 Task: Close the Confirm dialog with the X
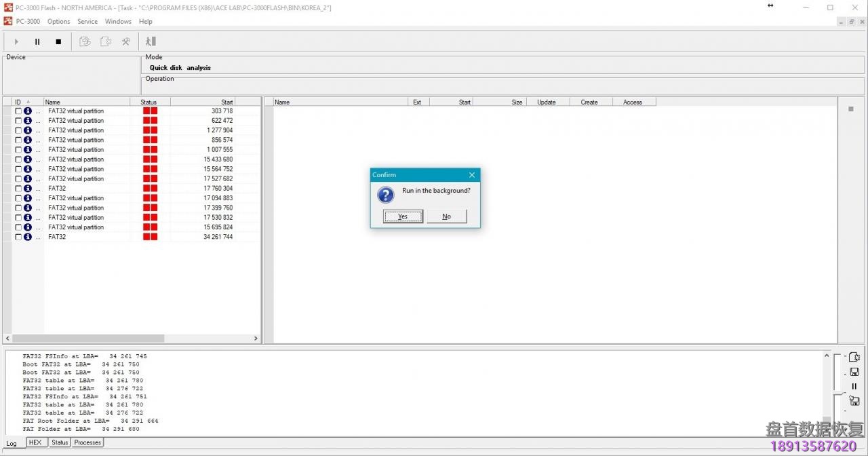pyautogui.click(x=472, y=175)
